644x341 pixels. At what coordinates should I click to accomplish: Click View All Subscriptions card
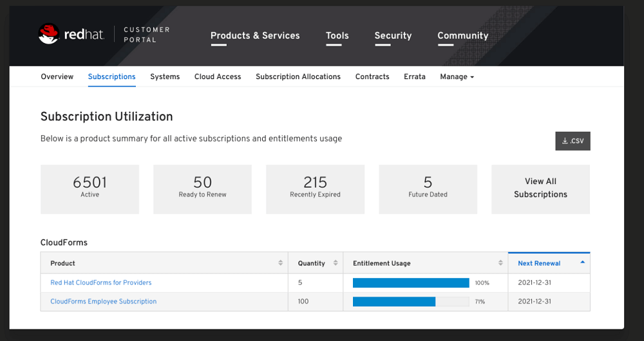tap(540, 189)
